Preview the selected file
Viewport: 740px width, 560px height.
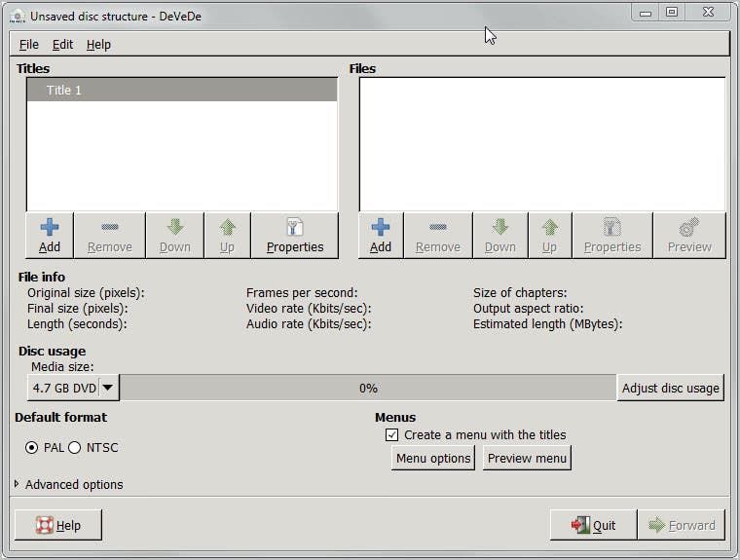pos(689,236)
